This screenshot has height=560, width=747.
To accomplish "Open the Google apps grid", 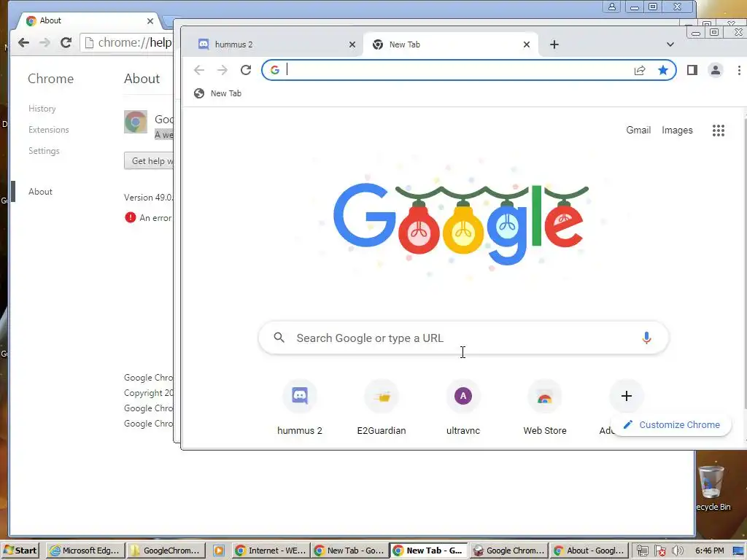I will pos(719,131).
